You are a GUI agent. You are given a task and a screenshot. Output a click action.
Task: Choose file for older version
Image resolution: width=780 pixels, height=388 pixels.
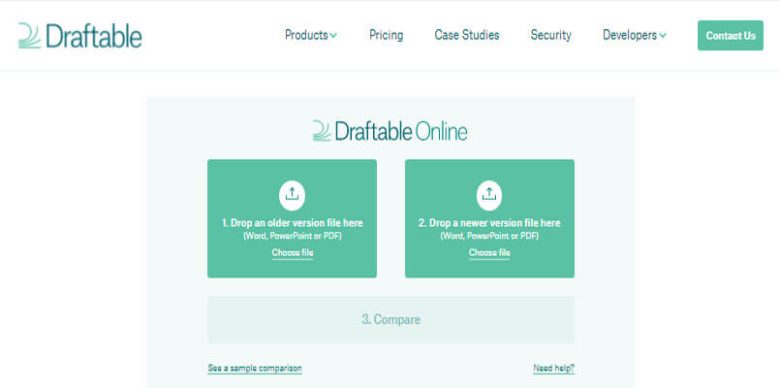pyautogui.click(x=292, y=253)
